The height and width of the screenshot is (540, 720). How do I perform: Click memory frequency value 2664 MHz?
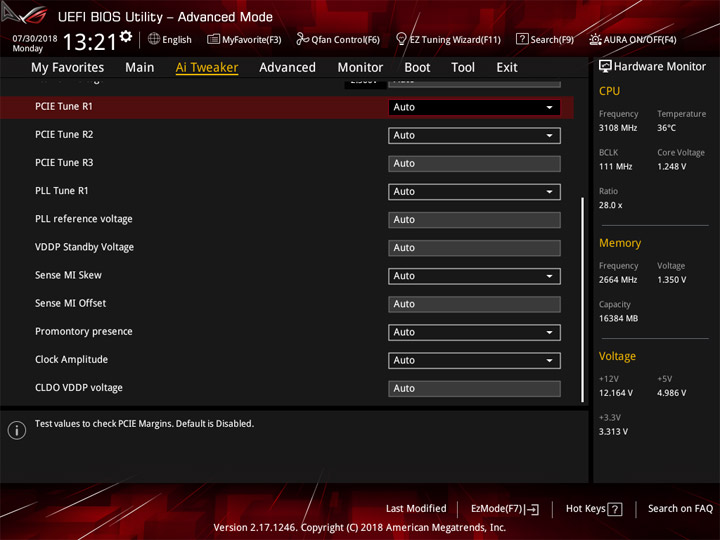(618, 280)
